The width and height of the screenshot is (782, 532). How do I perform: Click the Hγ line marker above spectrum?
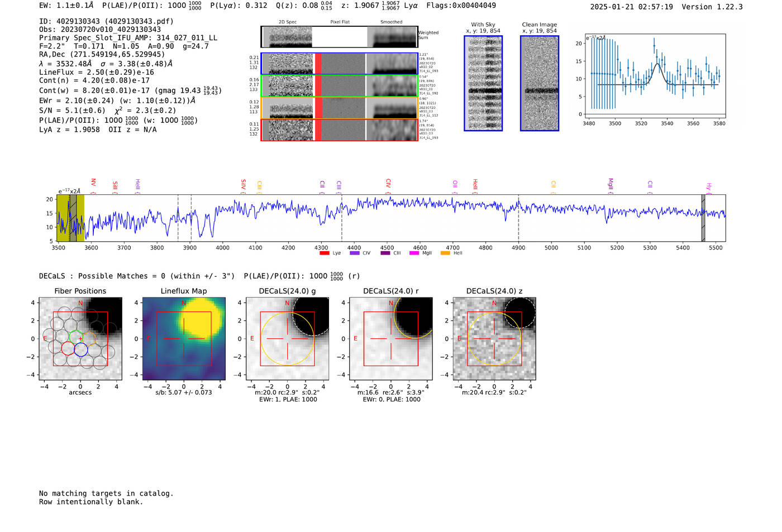pos(708,187)
